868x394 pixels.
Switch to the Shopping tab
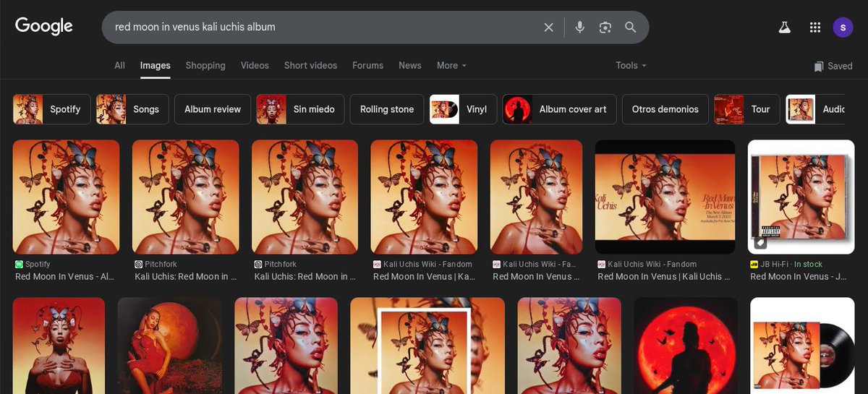click(x=205, y=65)
